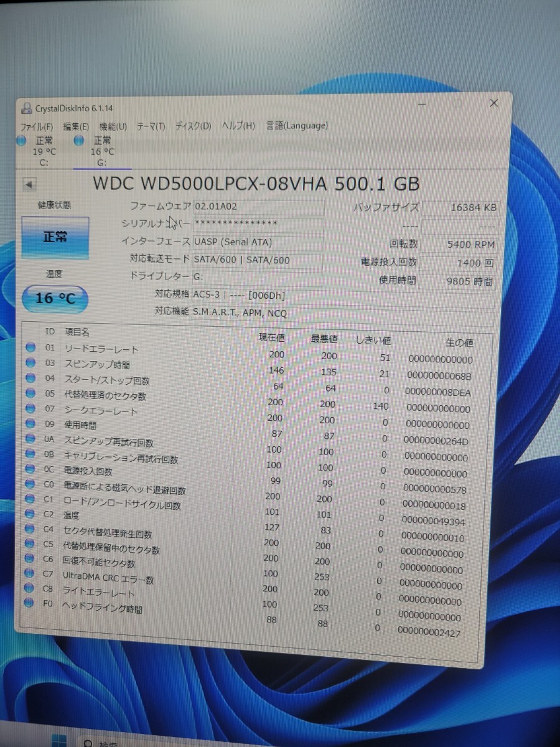Click the 生の値 column header
Image resolution: width=560 pixels, height=747 pixels.
(x=459, y=342)
